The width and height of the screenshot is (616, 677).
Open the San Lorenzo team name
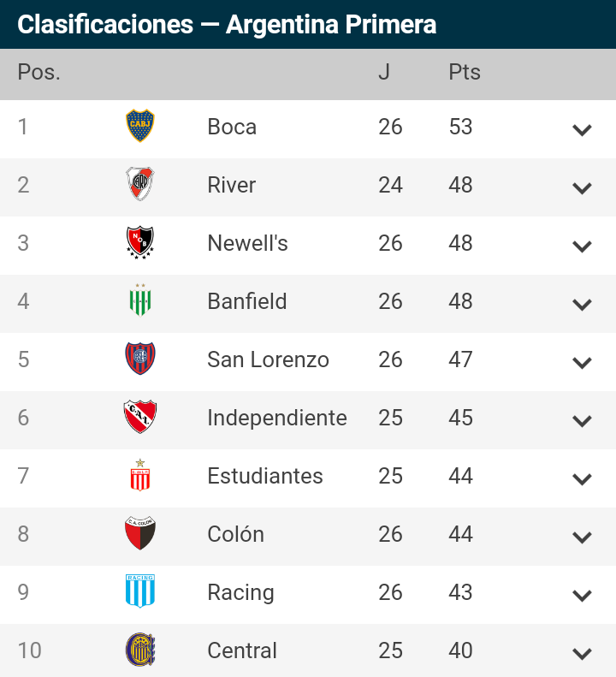[x=268, y=359]
